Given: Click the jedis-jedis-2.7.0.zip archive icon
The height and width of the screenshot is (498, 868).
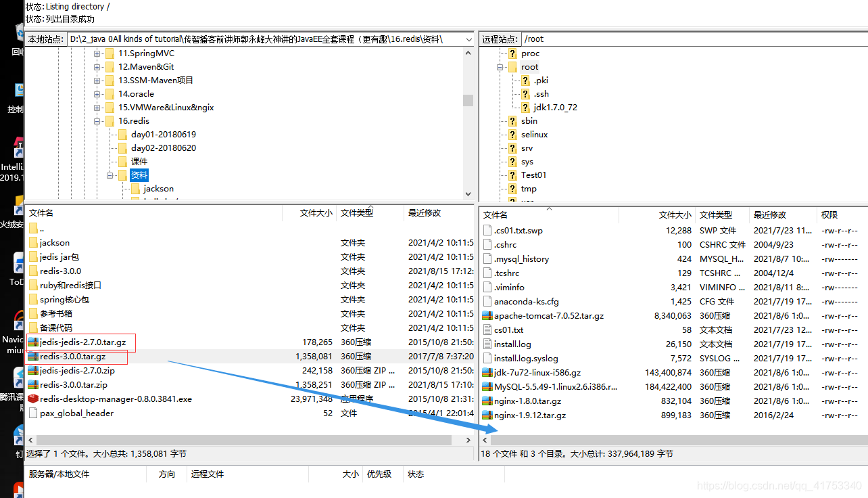Looking at the screenshot, I should (33, 371).
